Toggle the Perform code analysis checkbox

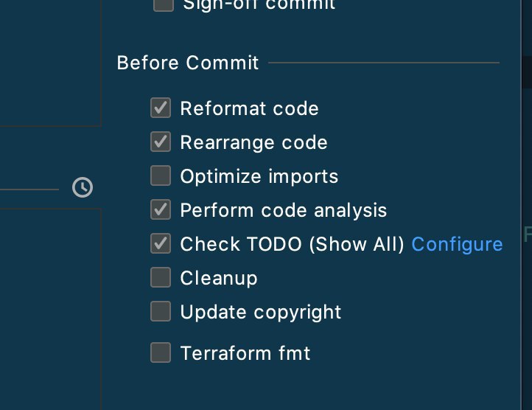coord(161,209)
